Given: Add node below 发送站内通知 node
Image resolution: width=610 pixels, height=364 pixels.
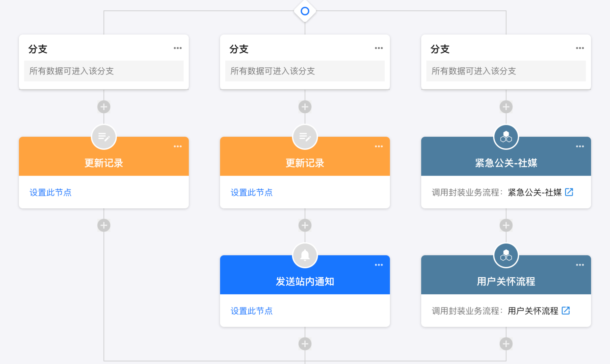Looking at the screenshot, I should coord(305,344).
